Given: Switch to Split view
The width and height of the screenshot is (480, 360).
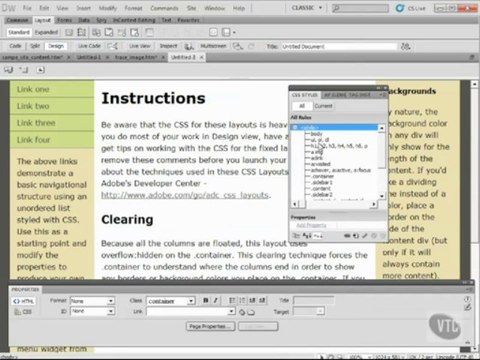Looking at the screenshot, I should click(x=35, y=46).
